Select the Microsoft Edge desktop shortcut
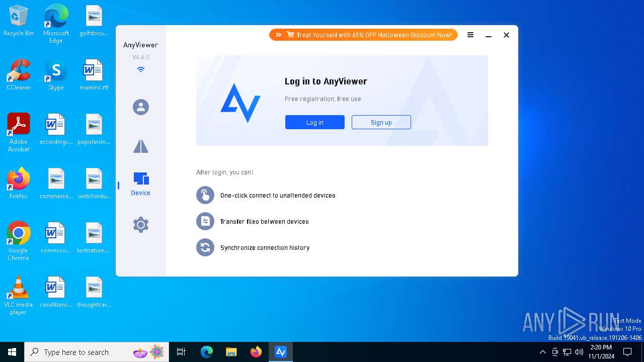The width and height of the screenshot is (644, 362). coord(56,24)
